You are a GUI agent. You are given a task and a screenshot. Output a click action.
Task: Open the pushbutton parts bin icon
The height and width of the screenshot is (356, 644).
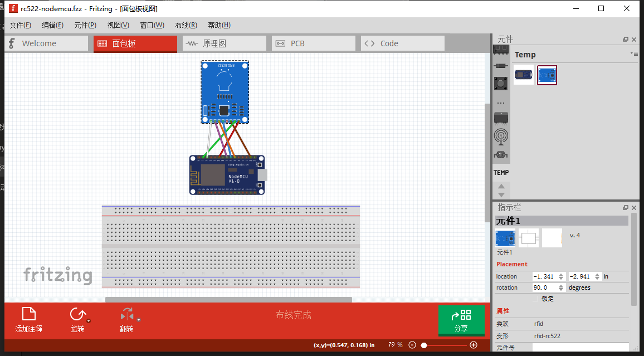click(x=501, y=84)
